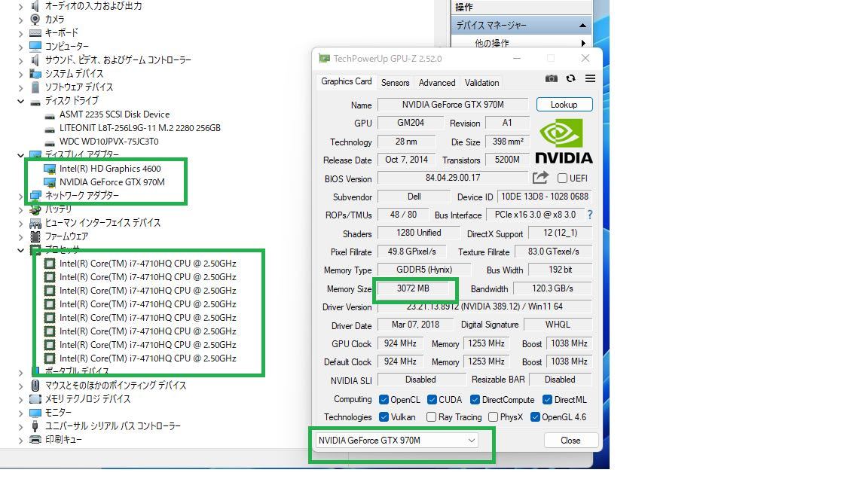Click the Bus Interface question mark icon
This screenshot has height=488, width=868.
coord(589,215)
